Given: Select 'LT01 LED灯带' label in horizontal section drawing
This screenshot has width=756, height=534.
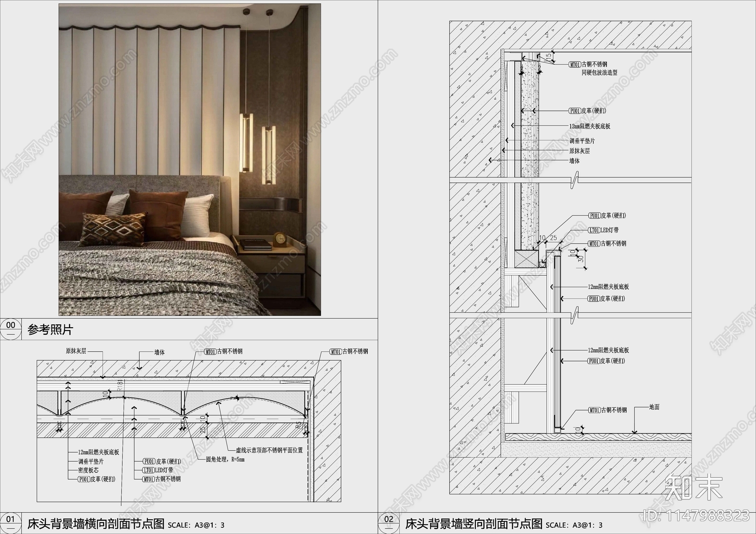Looking at the screenshot, I should pyautogui.click(x=157, y=470).
